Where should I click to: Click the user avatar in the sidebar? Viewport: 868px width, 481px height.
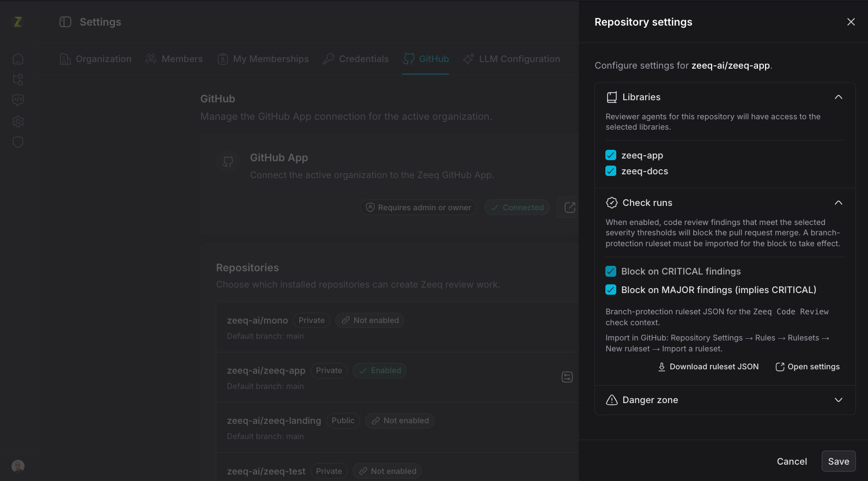click(x=18, y=466)
